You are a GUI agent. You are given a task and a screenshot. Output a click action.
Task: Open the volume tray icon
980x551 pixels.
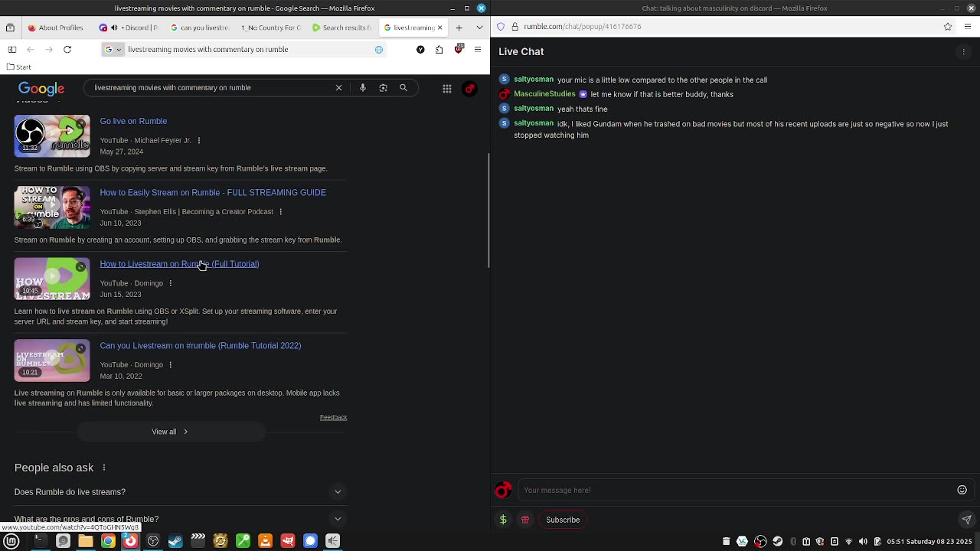863,542
